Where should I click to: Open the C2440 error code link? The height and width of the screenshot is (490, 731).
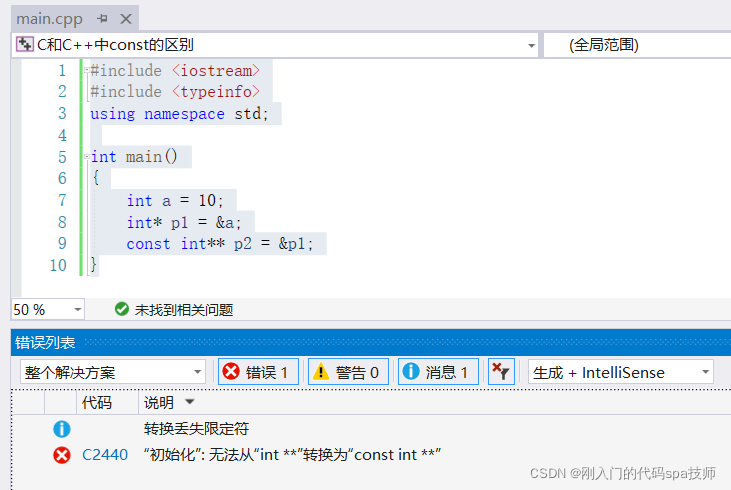[x=105, y=455]
